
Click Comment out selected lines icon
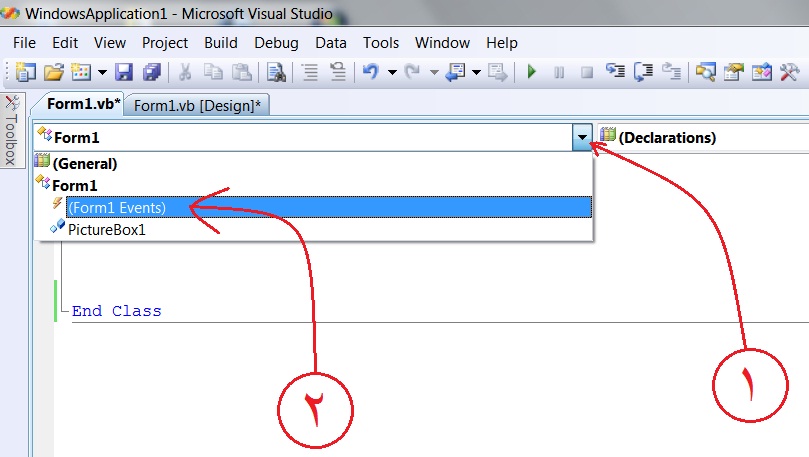tap(310, 72)
